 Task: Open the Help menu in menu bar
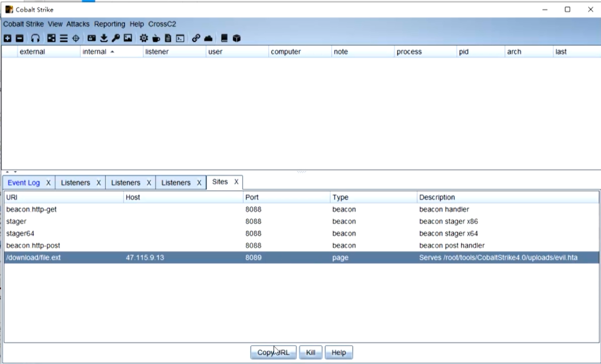(137, 24)
